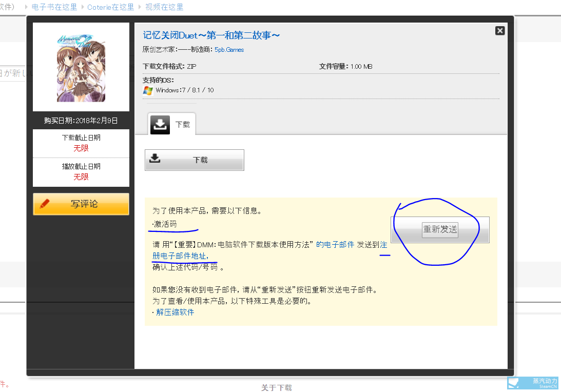The width and height of the screenshot is (561, 392).
Task: Click the 蒸汽动力 SteamCN watermark logo
Action: pyautogui.click(x=533, y=383)
